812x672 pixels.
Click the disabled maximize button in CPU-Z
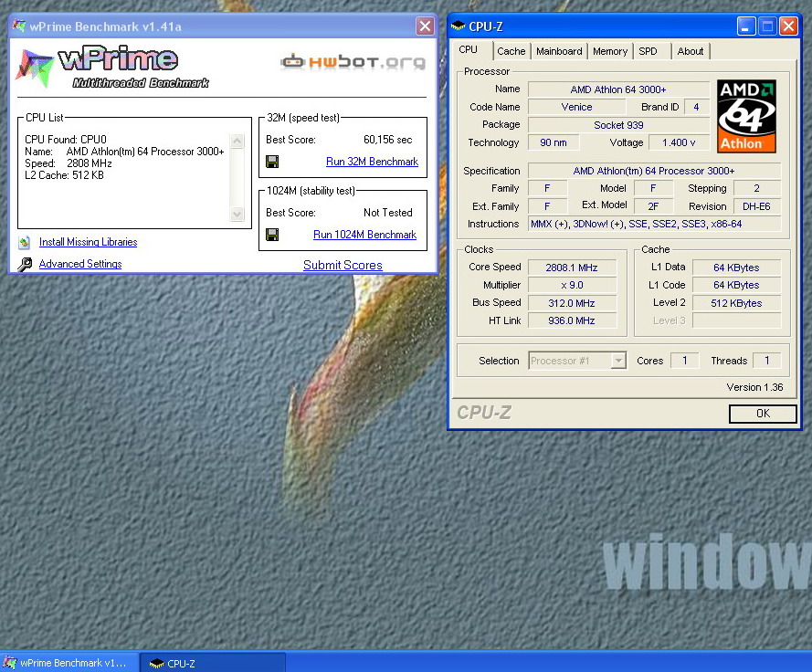(767, 26)
